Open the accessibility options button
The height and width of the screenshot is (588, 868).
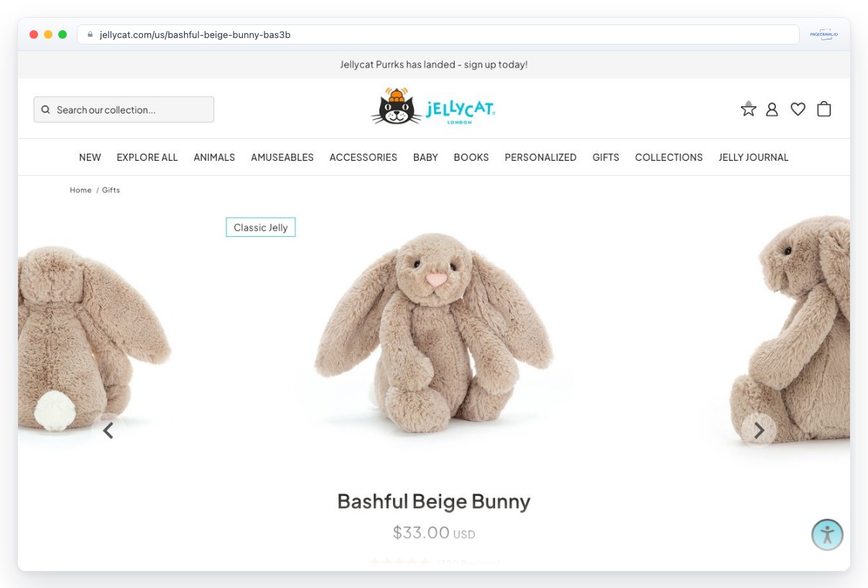tap(827, 534)
